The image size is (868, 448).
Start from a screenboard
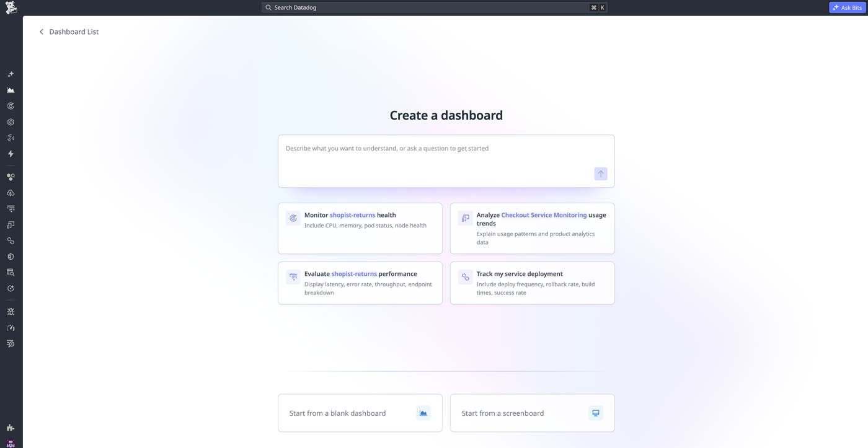533,413
